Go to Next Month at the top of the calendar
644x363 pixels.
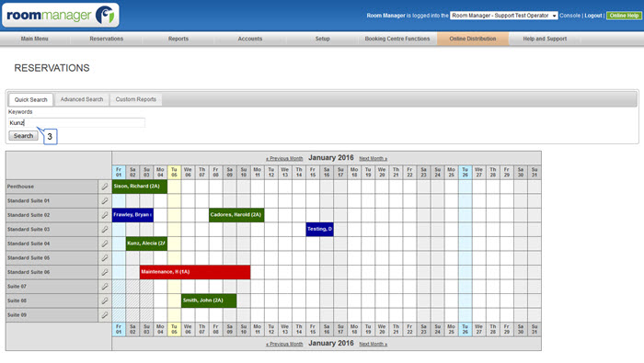(x=373, y=159)
